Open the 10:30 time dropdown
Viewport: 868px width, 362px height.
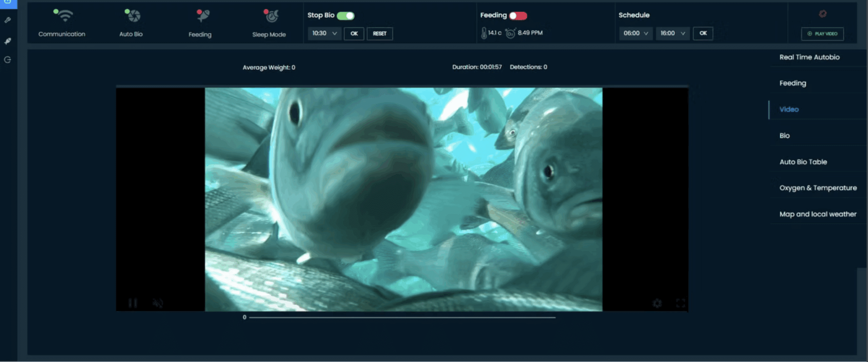[324, 33]
